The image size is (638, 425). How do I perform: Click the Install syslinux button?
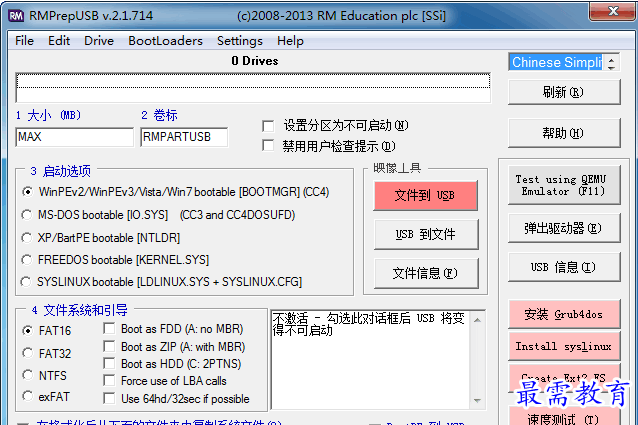pyautogui.click(x=564, y=346)
